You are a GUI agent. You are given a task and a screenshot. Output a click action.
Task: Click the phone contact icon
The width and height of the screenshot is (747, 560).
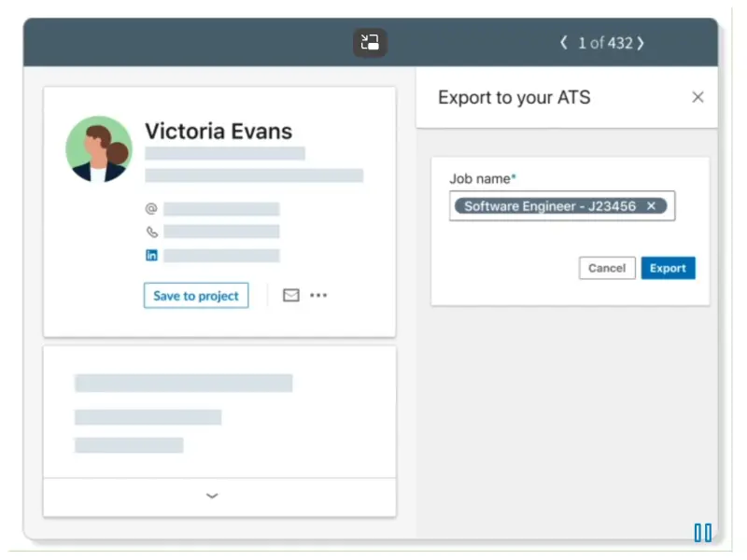(x=151, y=231)
